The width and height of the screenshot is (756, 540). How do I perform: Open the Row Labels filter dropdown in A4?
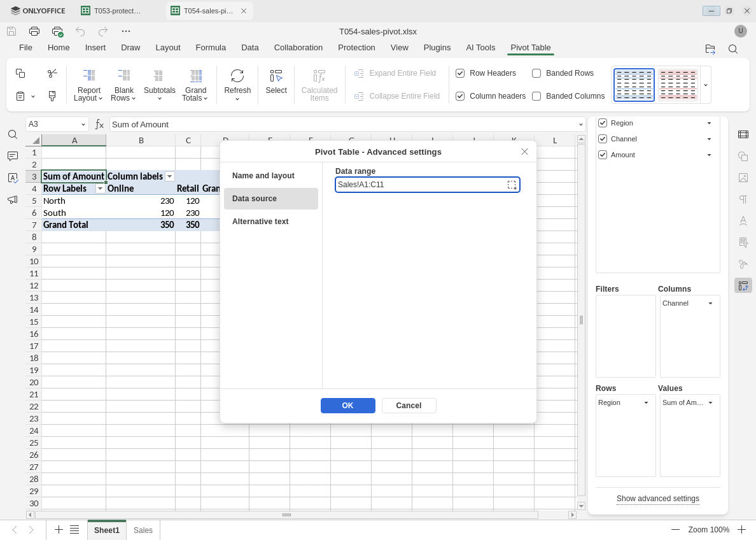click(x=100, y=188)
